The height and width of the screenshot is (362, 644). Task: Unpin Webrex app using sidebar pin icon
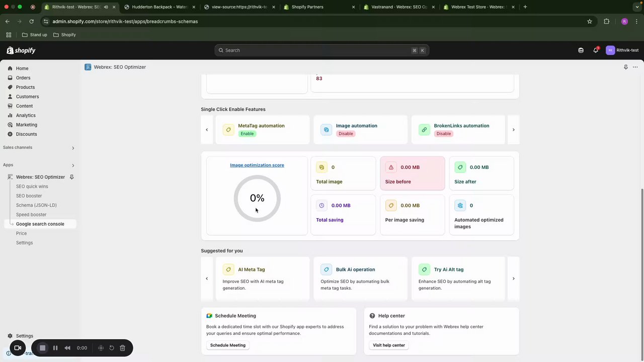point(71,177)
